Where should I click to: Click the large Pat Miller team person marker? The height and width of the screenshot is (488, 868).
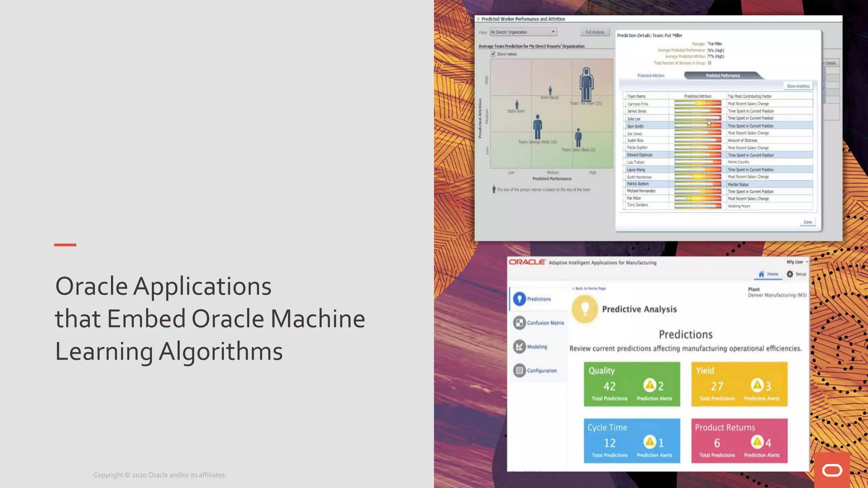pyautogui.click(x=586, y=84)
